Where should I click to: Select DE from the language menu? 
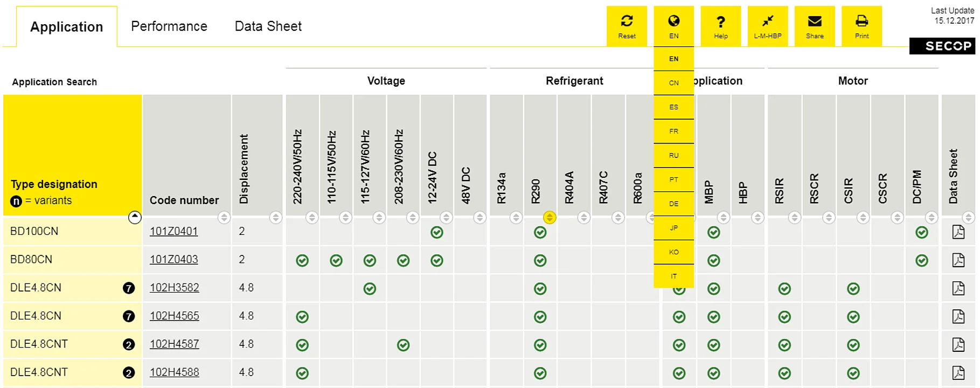[673, 204]
